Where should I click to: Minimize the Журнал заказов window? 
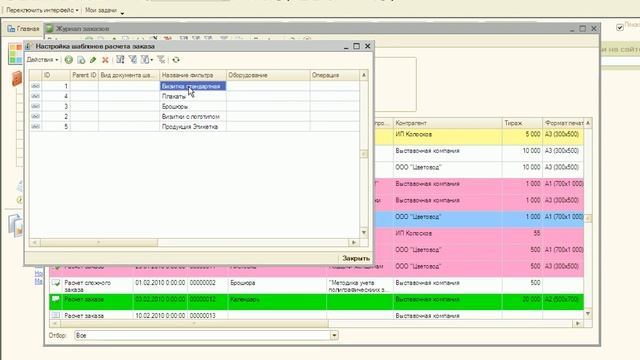click(572, 29)
